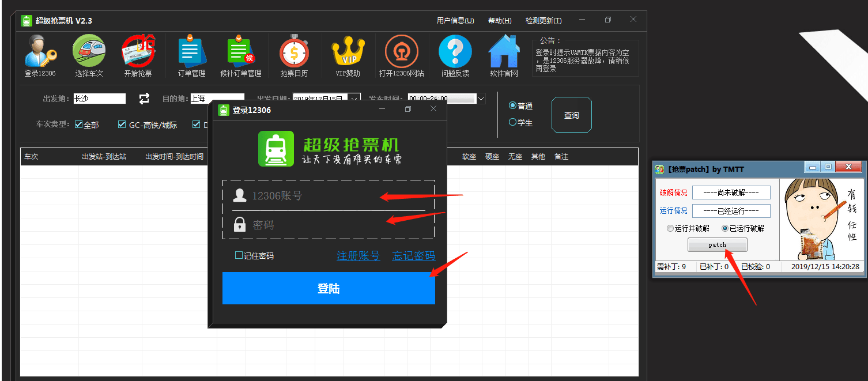Open the 发车时间 time dropdown
Viewport: 868px width, 381px height.
click(x=481, y=98)
